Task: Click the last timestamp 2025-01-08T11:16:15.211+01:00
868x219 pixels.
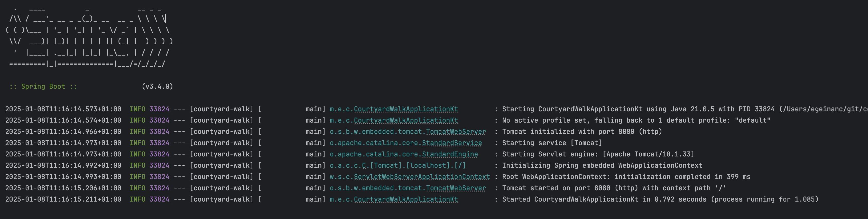Action: pos(63,199)
